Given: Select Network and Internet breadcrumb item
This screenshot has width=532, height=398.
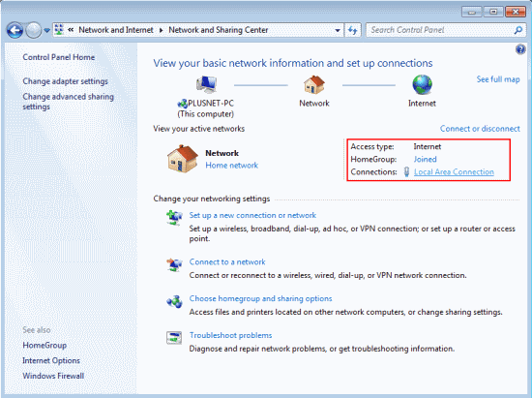Looking at the screenshot, I should 116,30.
